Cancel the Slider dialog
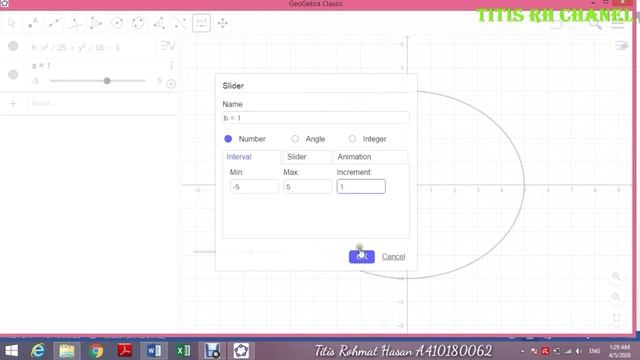Image resolution: width=640 pixels, height=360 pixels. pos(393,257)
